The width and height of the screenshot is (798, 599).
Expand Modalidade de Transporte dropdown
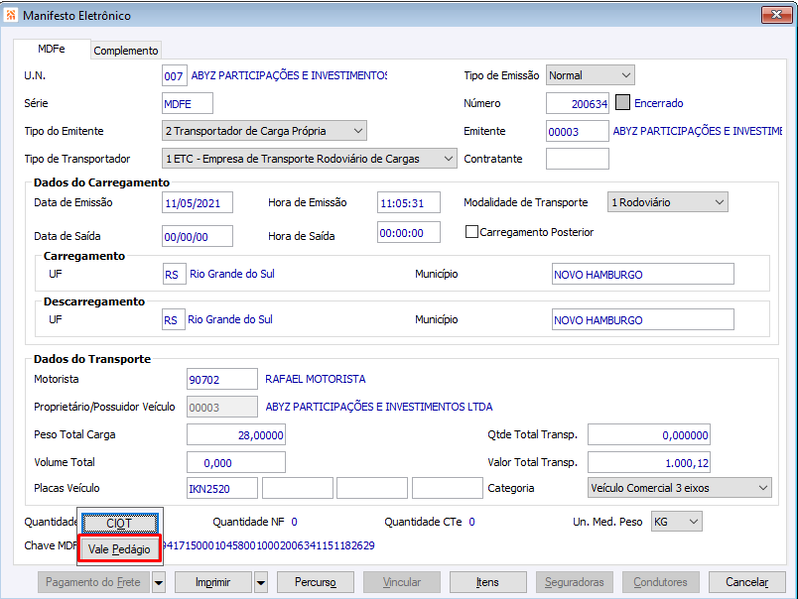click(x=667, y=202)
